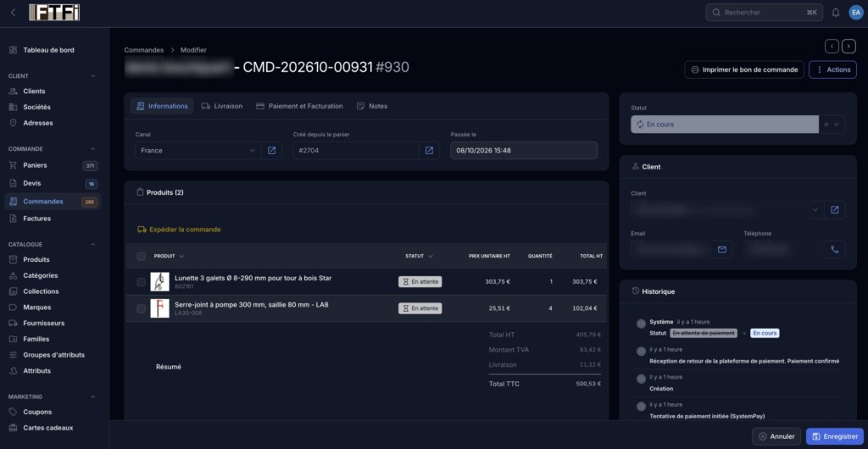This screenshot has width=868, height=449.
Task: Open the Actions menu button
Action: pyautogui.click(x=832, y=69)
